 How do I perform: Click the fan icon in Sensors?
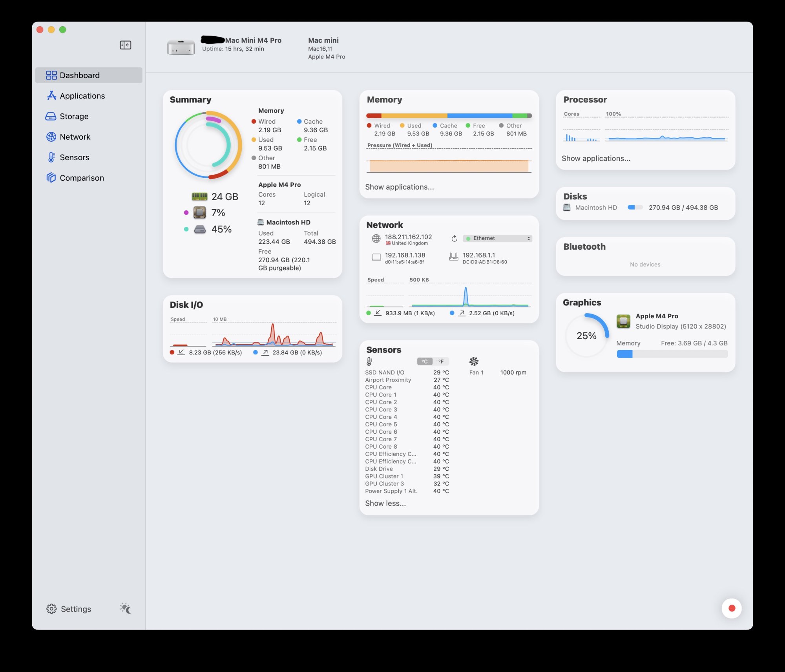pos(474,361)
